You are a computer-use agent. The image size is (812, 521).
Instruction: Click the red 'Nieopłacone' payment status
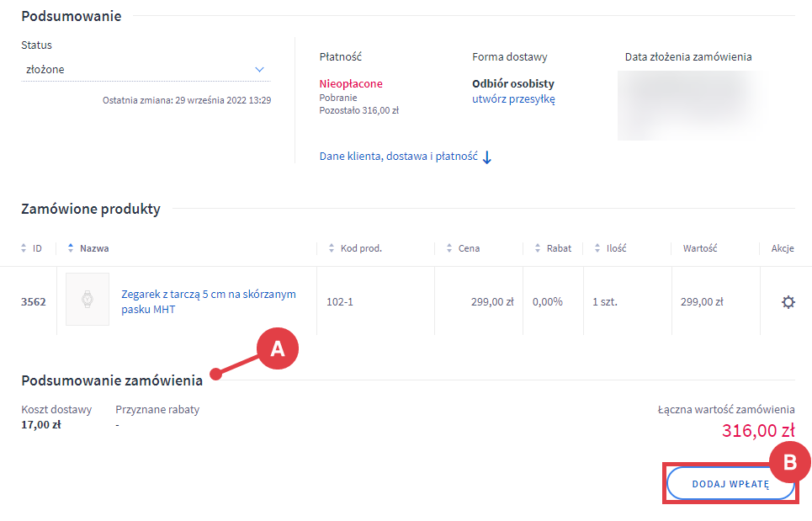pos(351,84)
